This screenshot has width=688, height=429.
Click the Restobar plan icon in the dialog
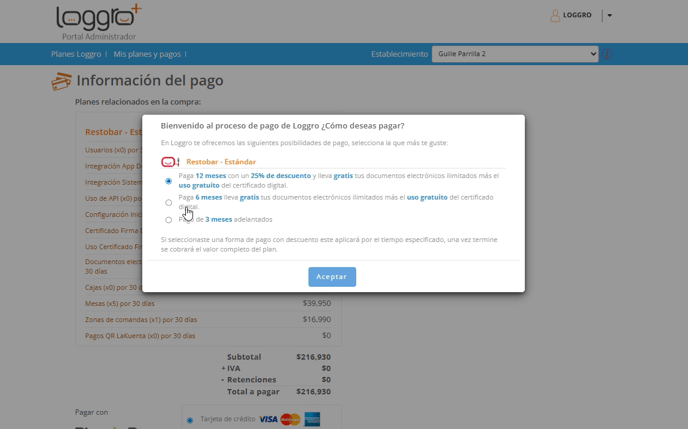pyautogui.click(x=169, y=162)
